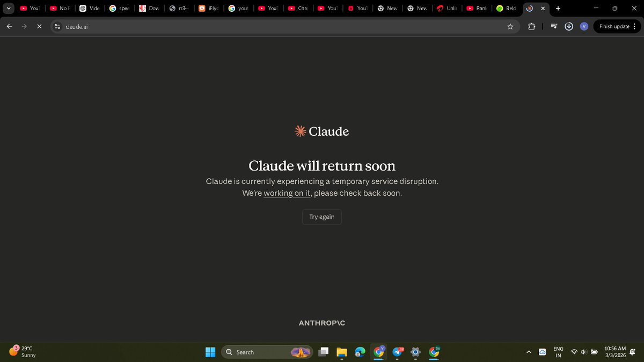Open the notification bell icon

coord(634,352)
